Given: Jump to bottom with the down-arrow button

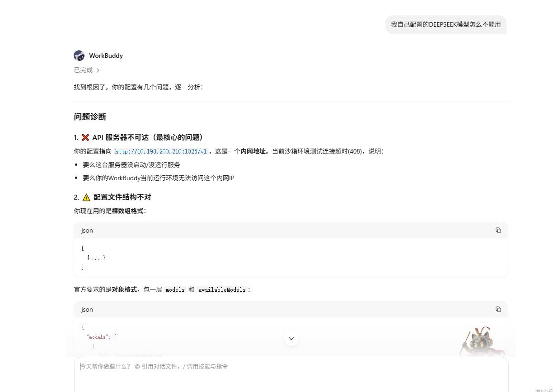Looking at the screenshot, I should [x=291, y=339].
